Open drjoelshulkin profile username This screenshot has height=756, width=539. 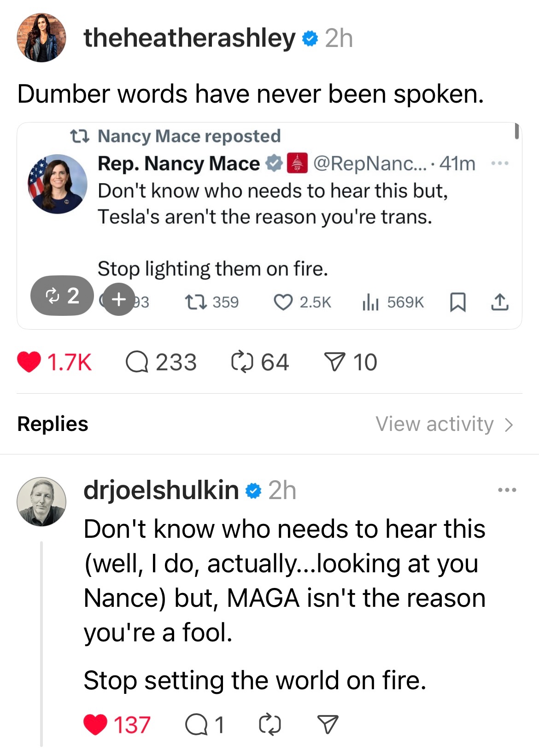pyautogui.click(x=161, y=490)
